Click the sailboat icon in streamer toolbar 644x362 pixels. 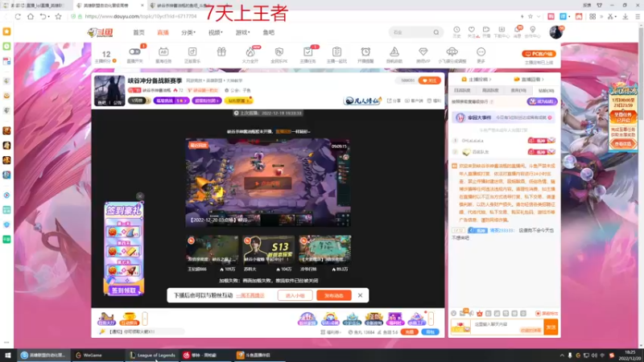point(394,51)
